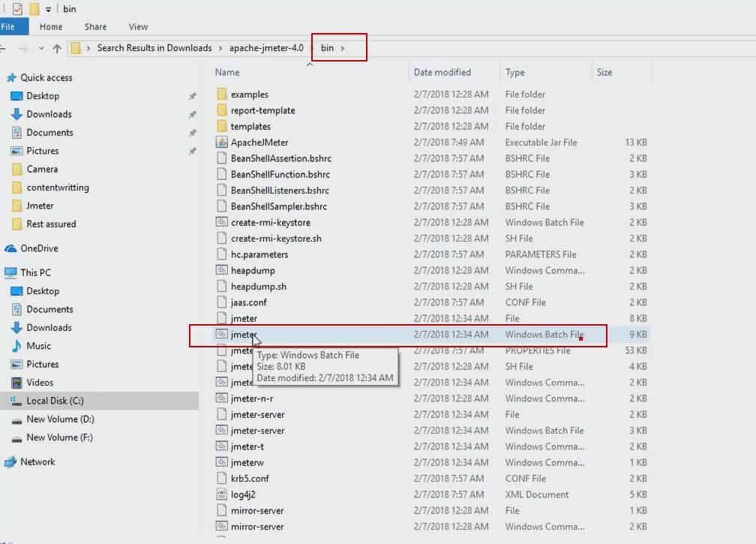Click the jmeter-t command file icon
Screen dimensions: 756x544
tap(221, 446)
